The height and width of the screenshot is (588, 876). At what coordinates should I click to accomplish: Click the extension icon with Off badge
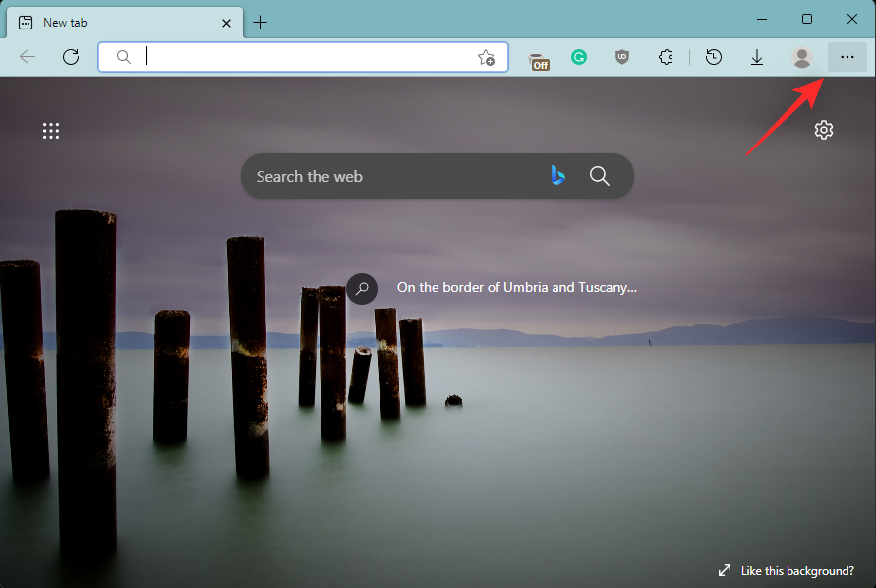point(538,59)
